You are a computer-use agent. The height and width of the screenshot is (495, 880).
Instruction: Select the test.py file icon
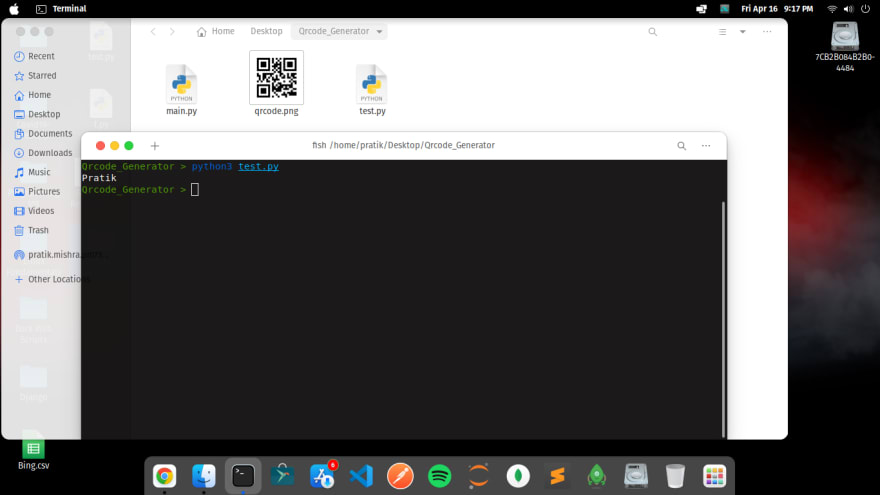pos(372,84)
